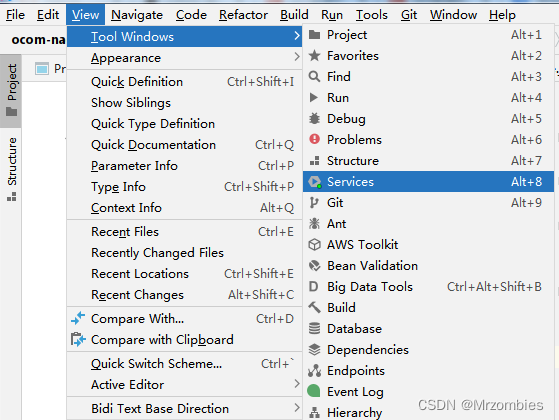Expand Bidi Text Base Direction submenu
This screenshot has height=420, width=559.
pos(184,408)
